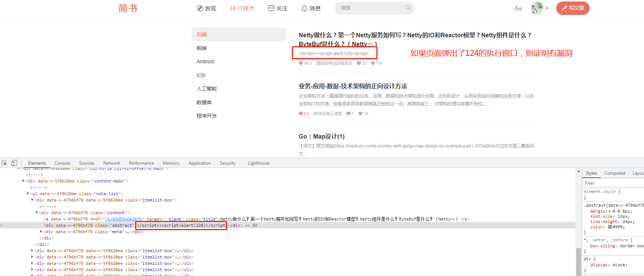The image size is (644, 276).
Task: Activate the DevTools inspect element icon
Action: 4,163
